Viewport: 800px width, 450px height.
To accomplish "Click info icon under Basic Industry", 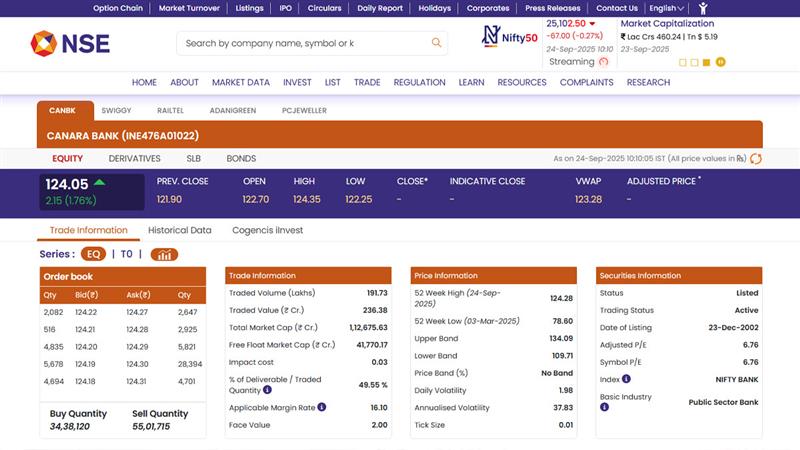I will (x=604, y=407).
